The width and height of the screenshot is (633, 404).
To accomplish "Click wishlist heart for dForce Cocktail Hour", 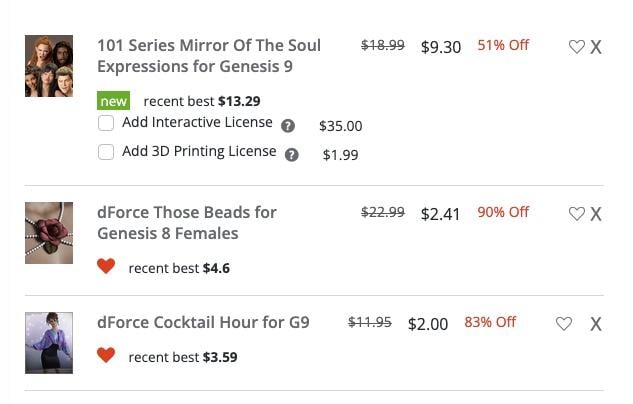I will (564, 323).
